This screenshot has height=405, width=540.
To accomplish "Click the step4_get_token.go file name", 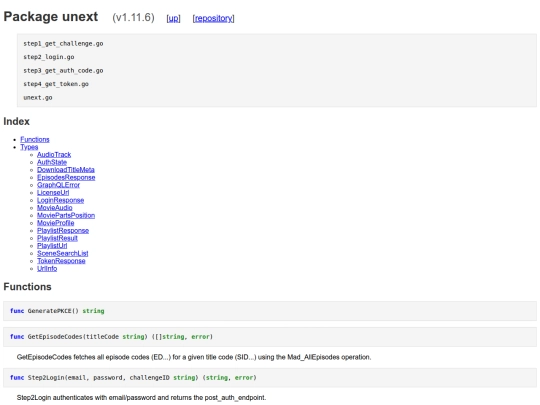I will point(56,84).
